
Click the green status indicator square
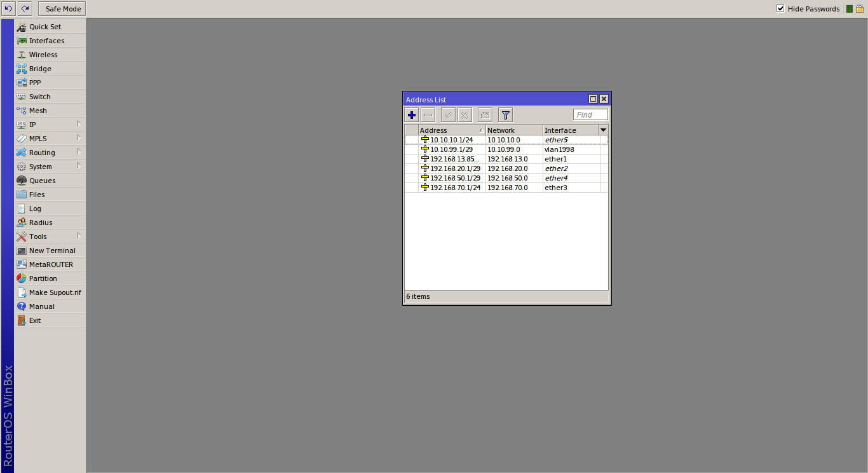click(x=849, y=9)
